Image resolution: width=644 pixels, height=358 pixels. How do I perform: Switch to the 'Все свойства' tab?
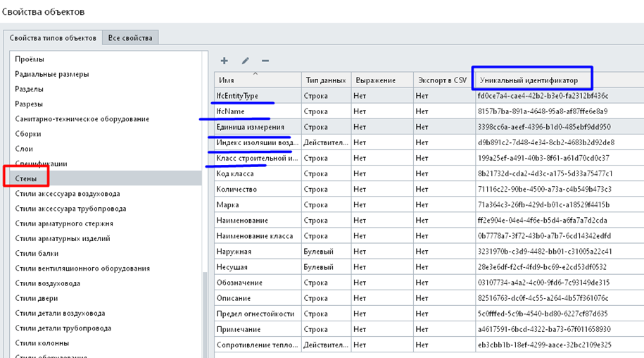coord(130,38)
